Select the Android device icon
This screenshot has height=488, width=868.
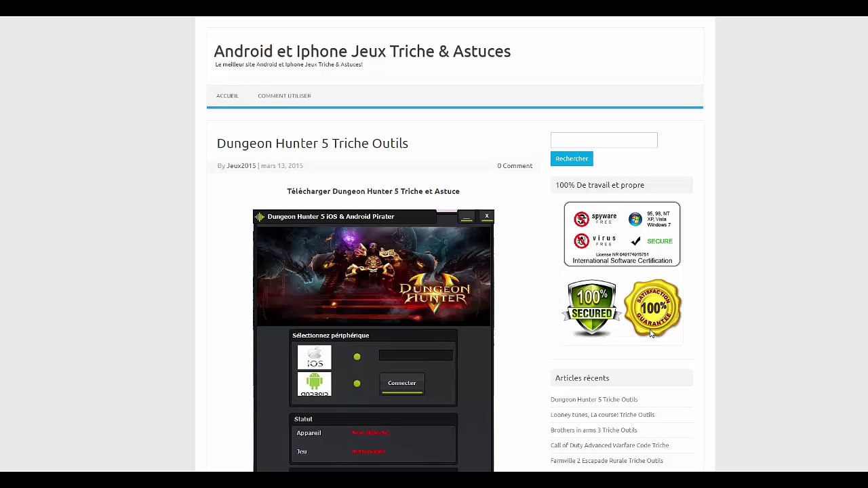(x=315, y=384)
